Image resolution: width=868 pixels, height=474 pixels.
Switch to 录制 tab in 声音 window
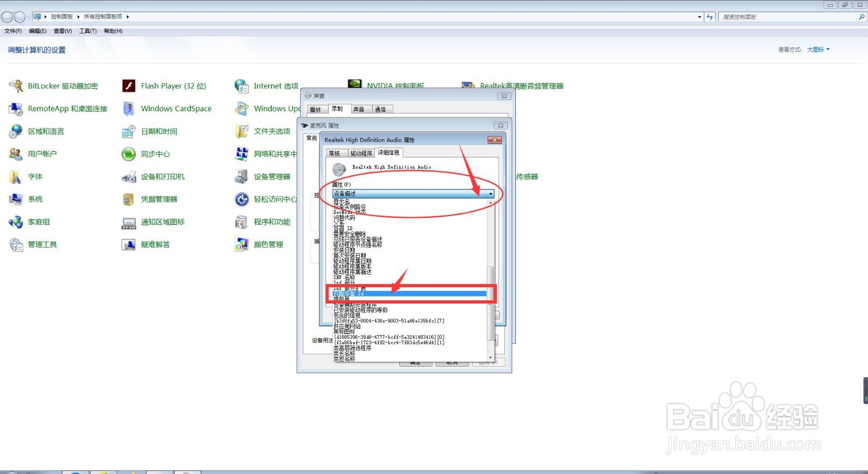(340, 109)
